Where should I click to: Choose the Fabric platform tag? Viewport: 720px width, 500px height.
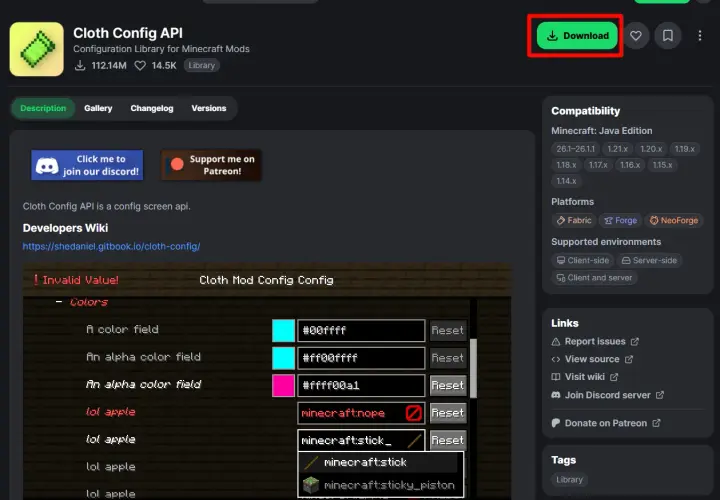click(574, 220)
